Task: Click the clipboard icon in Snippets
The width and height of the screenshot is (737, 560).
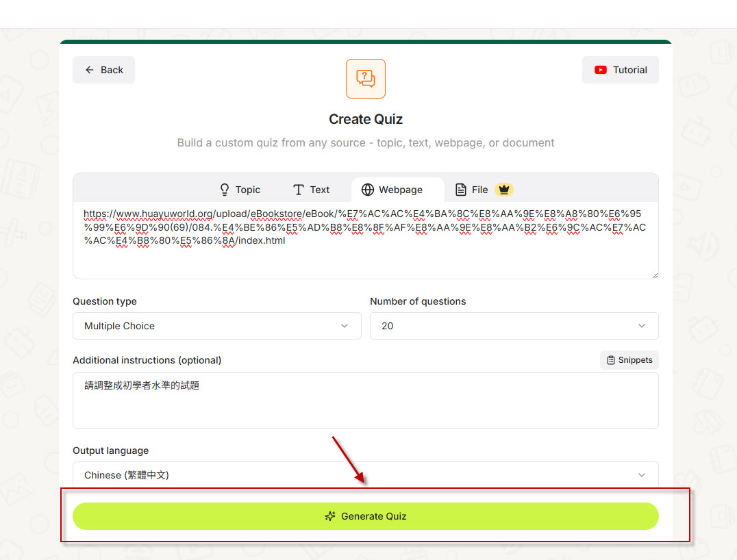Action: tap(611, 360)
